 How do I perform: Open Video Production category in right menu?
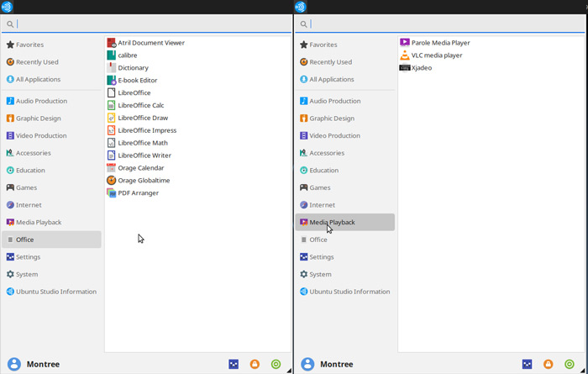(345, 135)
